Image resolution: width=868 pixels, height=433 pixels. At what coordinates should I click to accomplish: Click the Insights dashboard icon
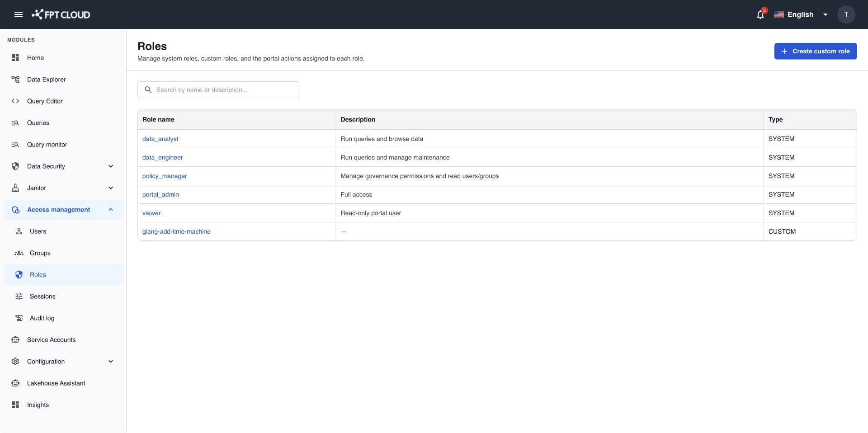(15, 405)
